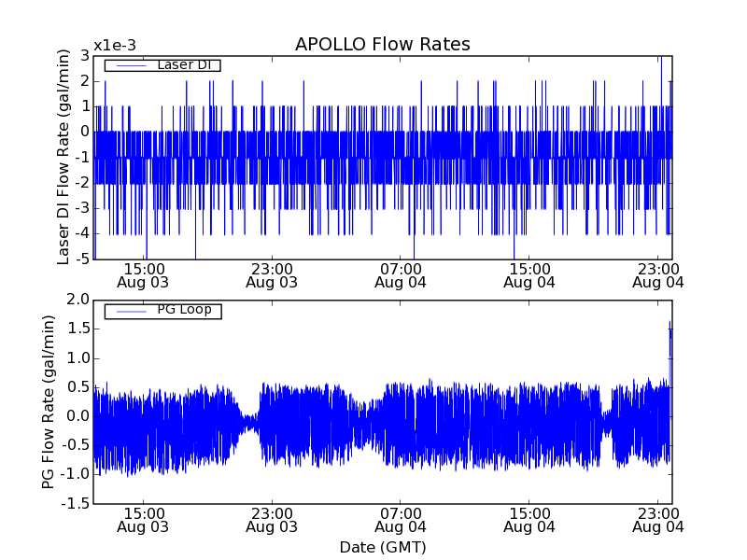
Task: Click the "2.0" y-axis tick on PG plot
Action: tap(78, 300)
